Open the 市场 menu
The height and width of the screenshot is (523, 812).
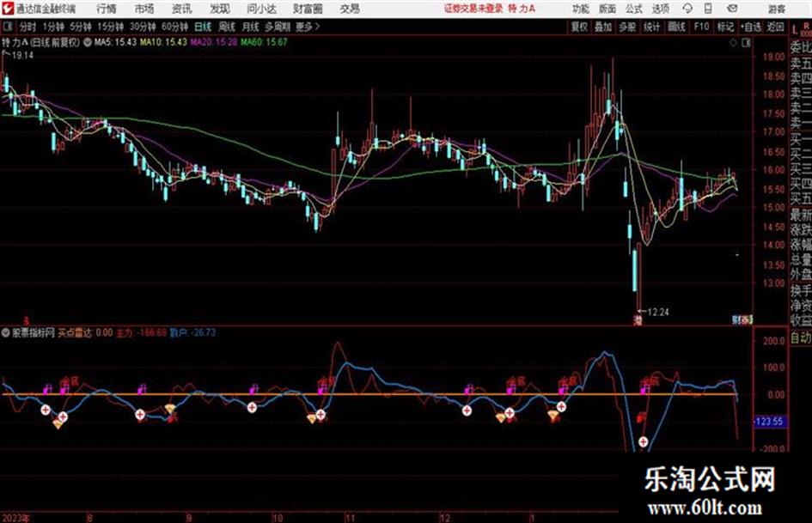pyautogui.click(x=144, y=9)
